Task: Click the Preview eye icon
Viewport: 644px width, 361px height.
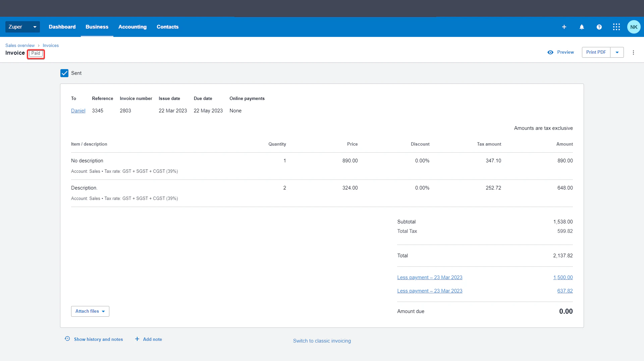Action: pyautogui.click(x=550, y=52)
